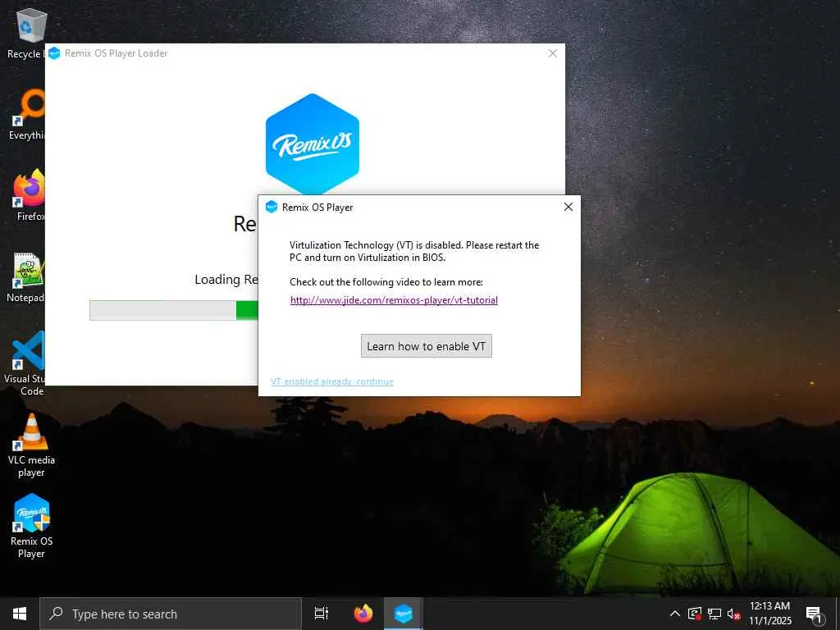The height and width of the screenshot is (630, 840).
Task: Click the 'Loading Re' text in Loader window
Action: point(226,279)
